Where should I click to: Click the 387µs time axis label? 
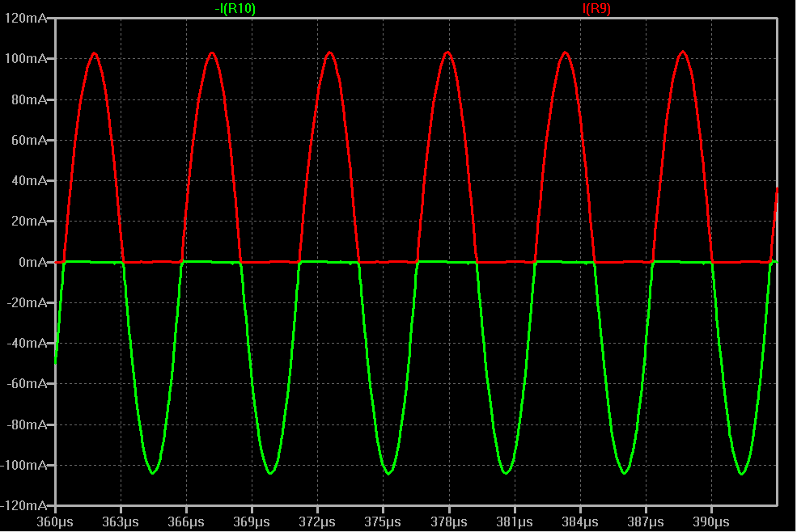click(x=646, y=521)
